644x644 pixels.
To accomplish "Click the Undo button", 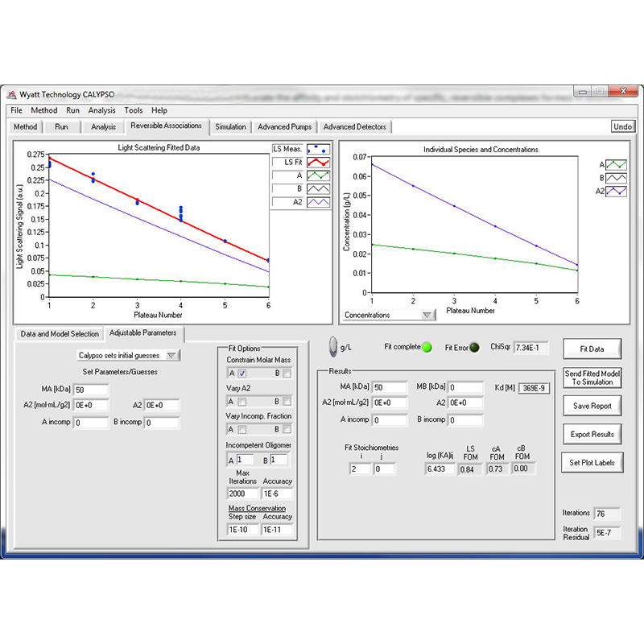I will pyautogui.click(x=622, y=126).
